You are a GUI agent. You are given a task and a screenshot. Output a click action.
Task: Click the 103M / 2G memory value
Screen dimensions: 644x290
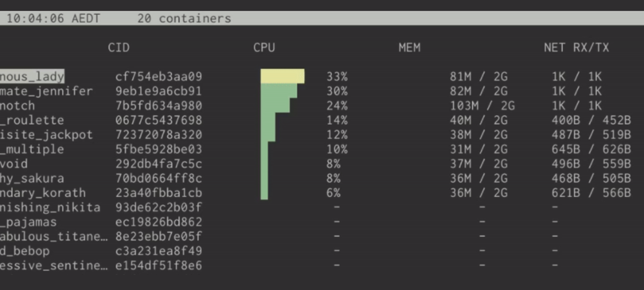(x=482, y=105)
